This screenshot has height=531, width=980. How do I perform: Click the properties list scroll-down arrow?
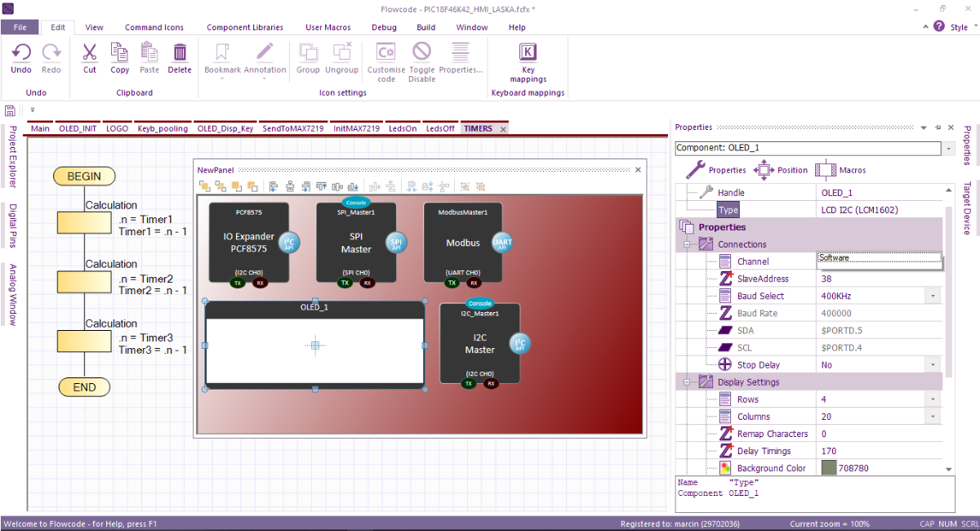coord(948,469)
